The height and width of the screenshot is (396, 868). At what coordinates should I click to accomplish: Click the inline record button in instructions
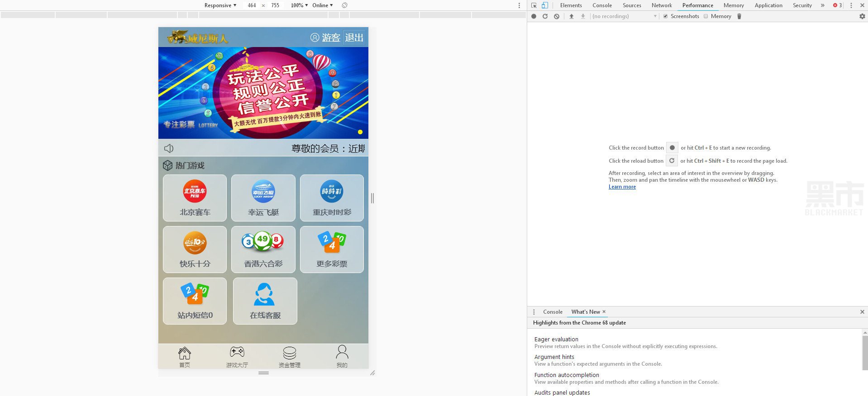click(672, 148)
